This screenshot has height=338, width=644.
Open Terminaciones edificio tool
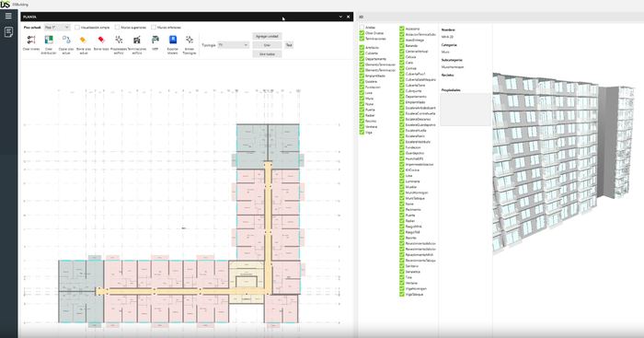pos(137,40)
